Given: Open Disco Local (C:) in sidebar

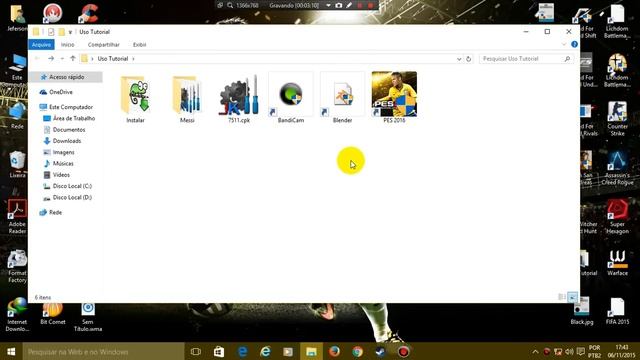Looking at the screenshot, I should [x=67, y=186].
